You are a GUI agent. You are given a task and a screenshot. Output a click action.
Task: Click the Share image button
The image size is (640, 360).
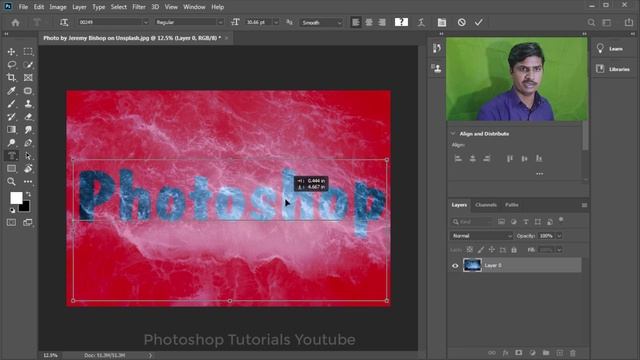tap(629, 22)
